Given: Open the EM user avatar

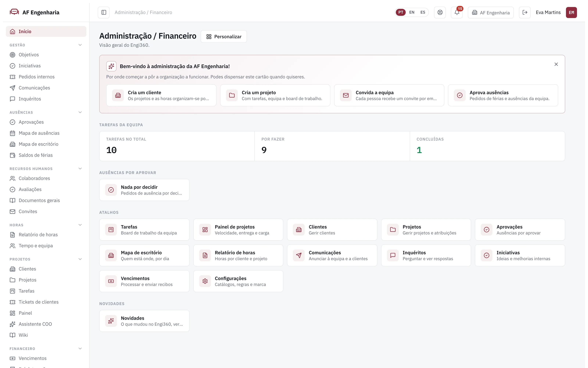Looking at the screenshot, I should pyautogui.click(x=571, y=12).
